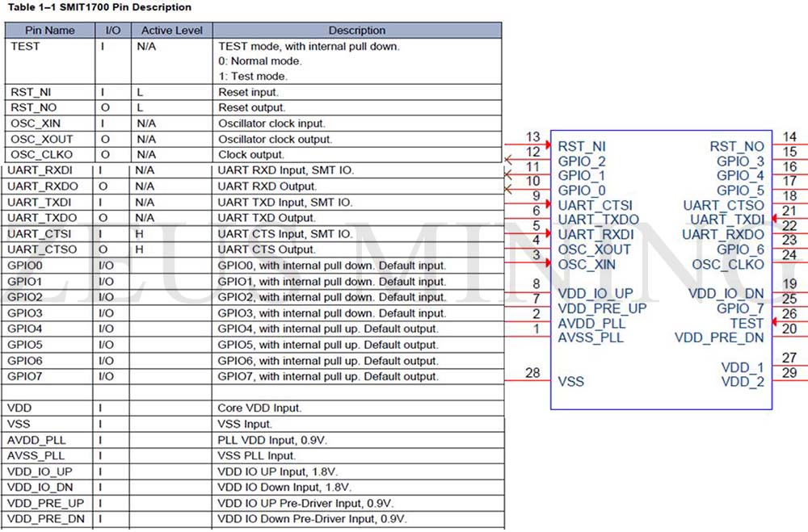
Task: Click the no-connect X marker at pin 11
Action: click(x=508, y=175)
